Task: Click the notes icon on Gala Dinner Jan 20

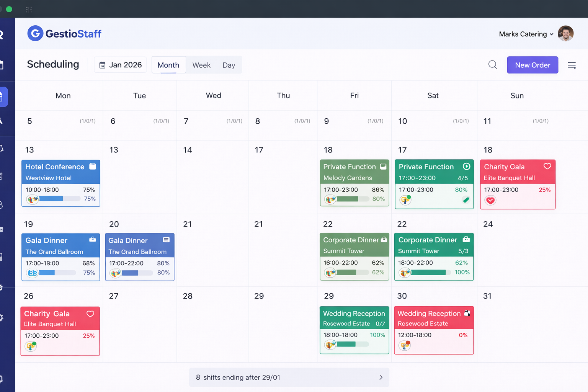Action: [x=166, y=240]
